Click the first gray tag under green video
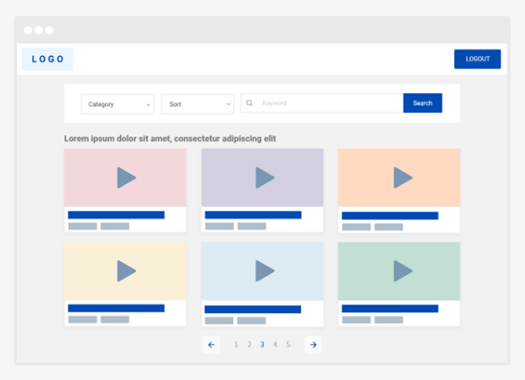 click(x=356, y=320)
